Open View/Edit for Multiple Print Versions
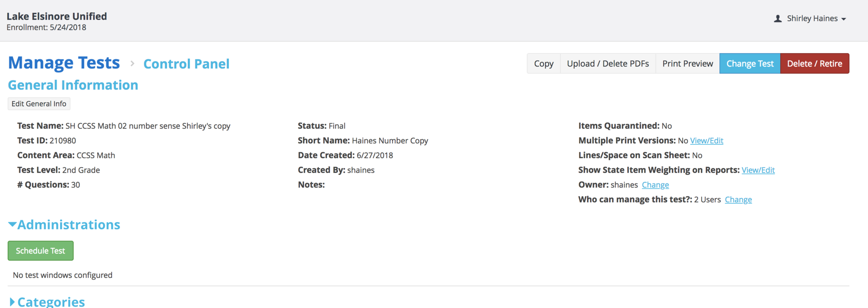 point(707,141)
